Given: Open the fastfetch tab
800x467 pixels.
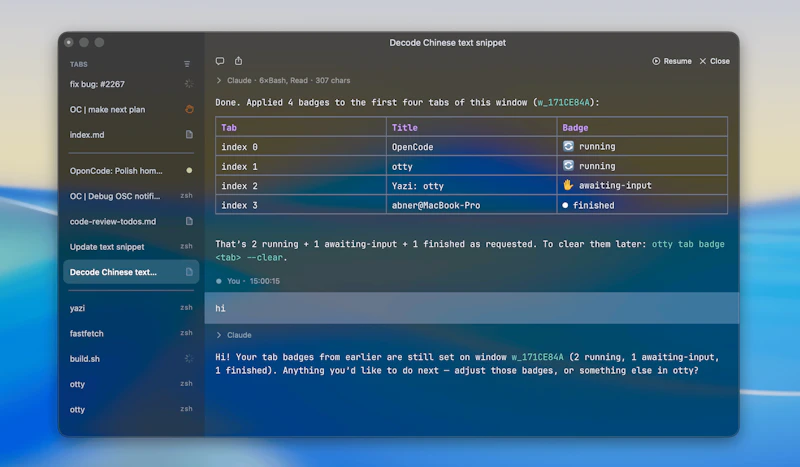Looking at the screenshot, I should [x=131, y=333].
